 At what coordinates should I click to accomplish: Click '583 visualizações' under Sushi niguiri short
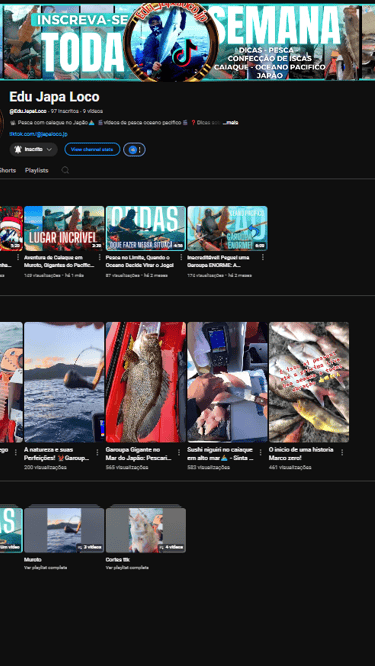209,467
